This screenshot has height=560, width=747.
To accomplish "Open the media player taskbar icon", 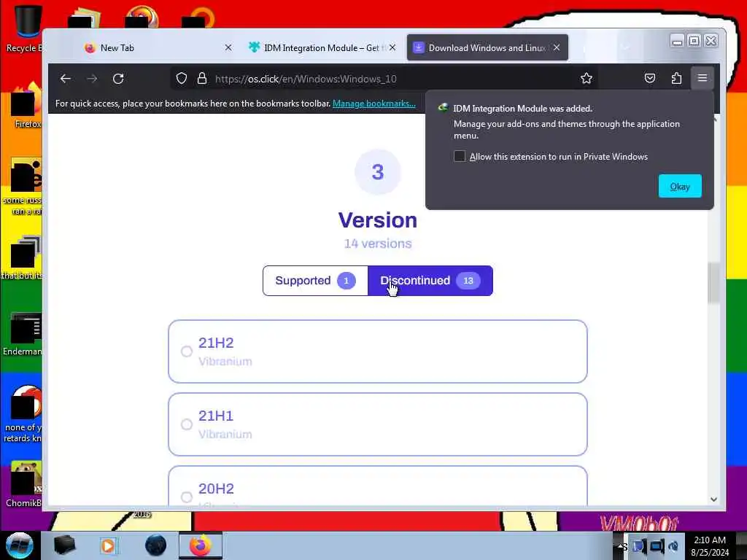I will coord(108,545).
